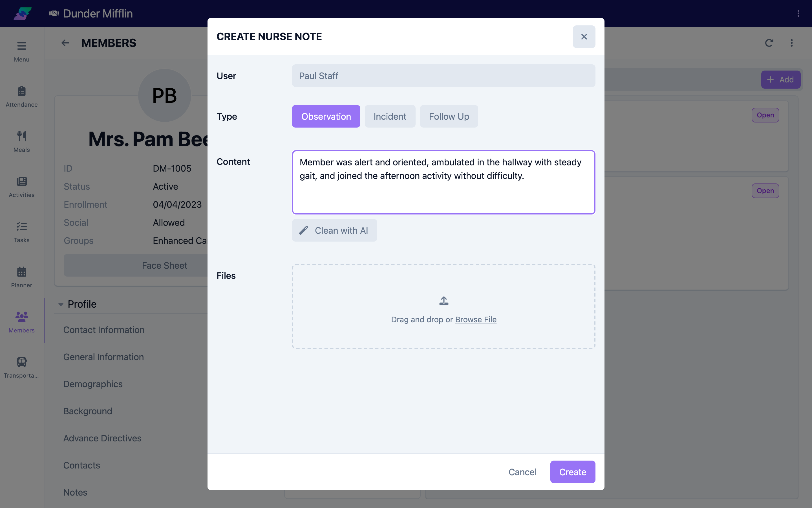Open the top bar three-dot menu

tap(798, 14)
